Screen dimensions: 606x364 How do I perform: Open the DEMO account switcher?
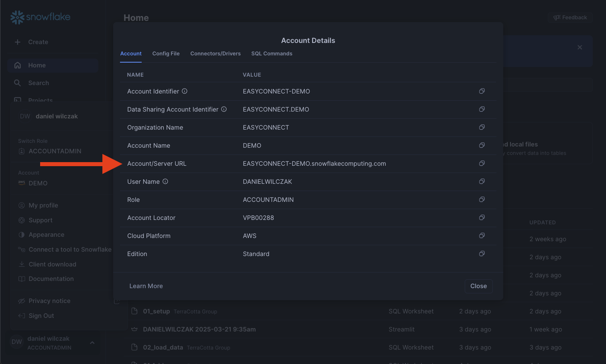38,183
